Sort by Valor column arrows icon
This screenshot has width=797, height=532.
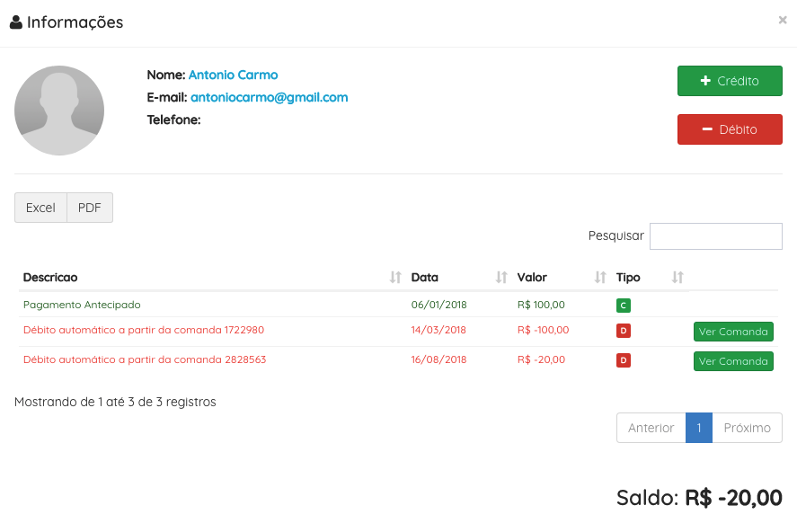click(600, 278)
